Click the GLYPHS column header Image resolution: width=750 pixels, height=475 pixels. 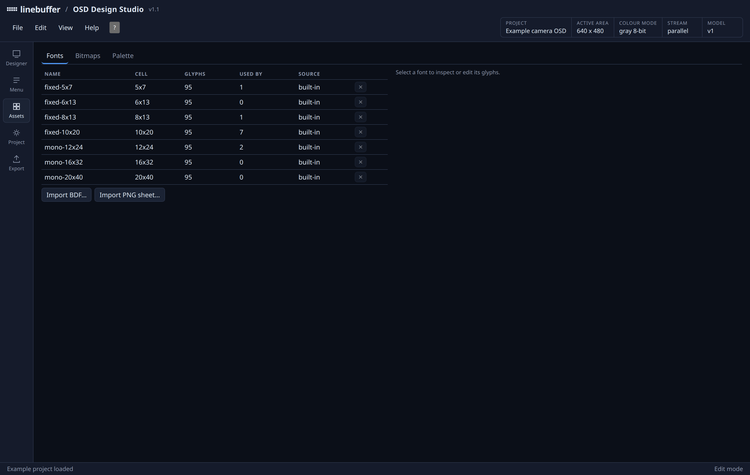(x=195, y=74)
